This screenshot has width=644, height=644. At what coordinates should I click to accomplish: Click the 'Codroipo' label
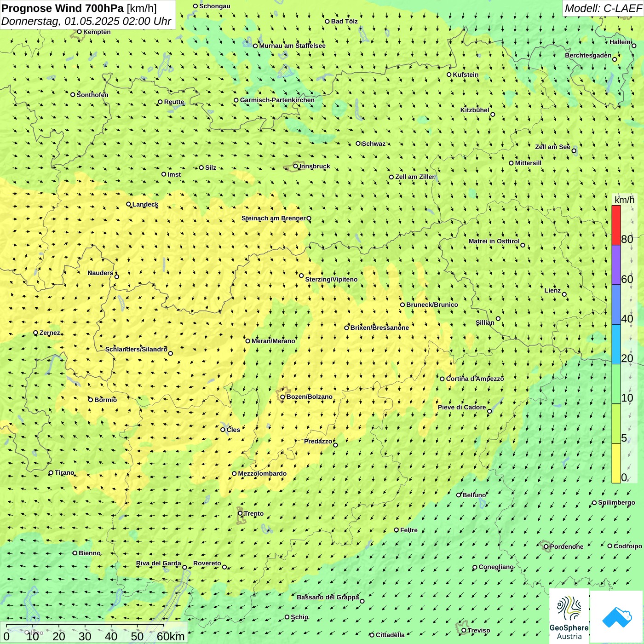click(x=628, y=546)
